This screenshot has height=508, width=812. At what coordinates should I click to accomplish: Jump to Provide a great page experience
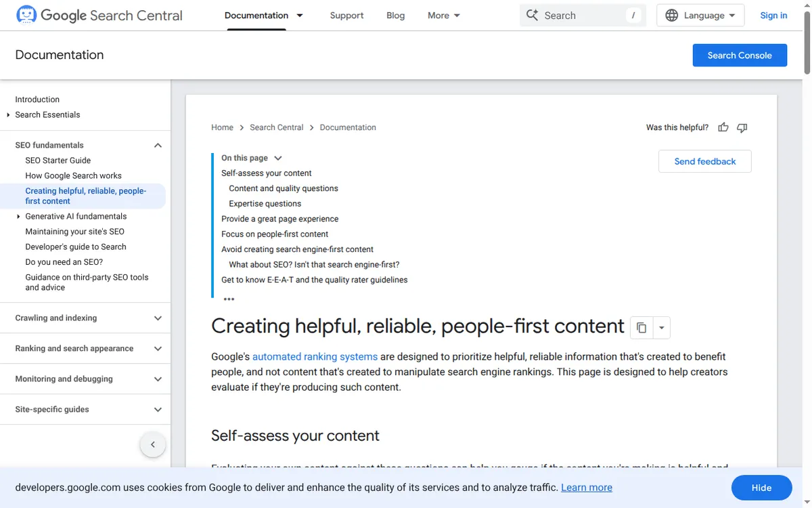tap(280, 219)
